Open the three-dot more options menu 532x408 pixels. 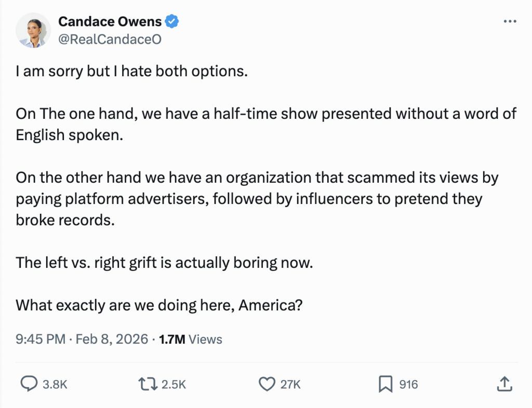510,22
